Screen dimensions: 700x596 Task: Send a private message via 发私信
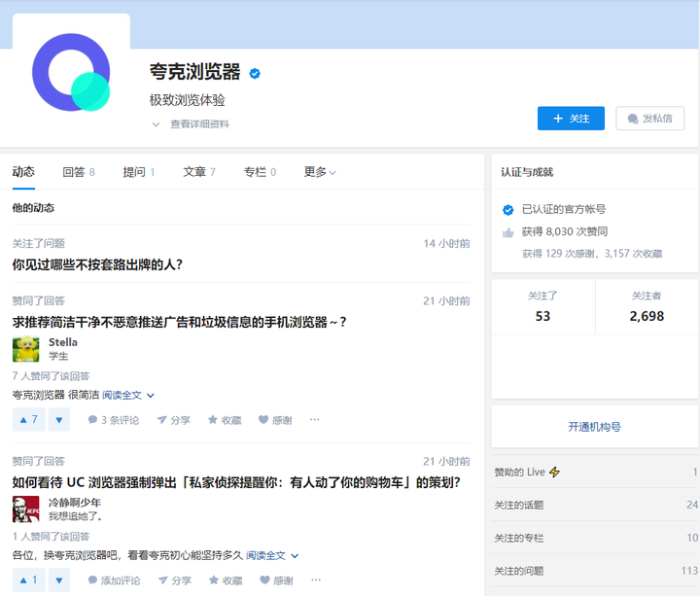pos(650,119)
